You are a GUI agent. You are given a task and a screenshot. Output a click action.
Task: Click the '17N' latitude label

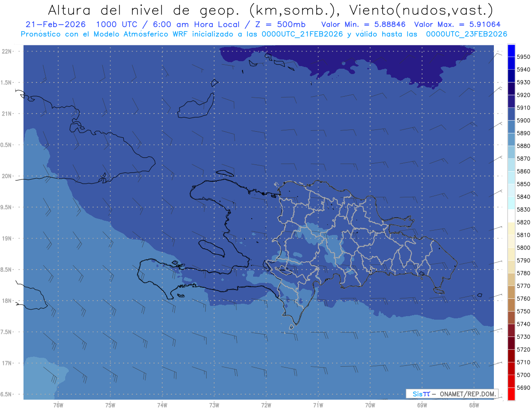pos(8,363)
